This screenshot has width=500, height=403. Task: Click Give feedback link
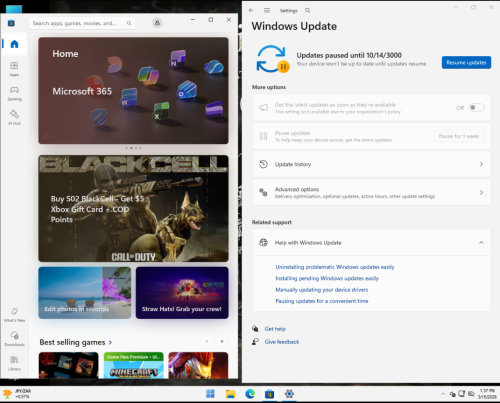(282, 342)
